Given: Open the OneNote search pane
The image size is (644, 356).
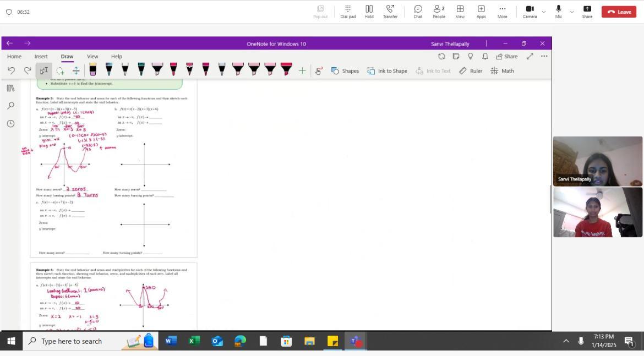Looking at the screenshot, I should tap(10, 106).
